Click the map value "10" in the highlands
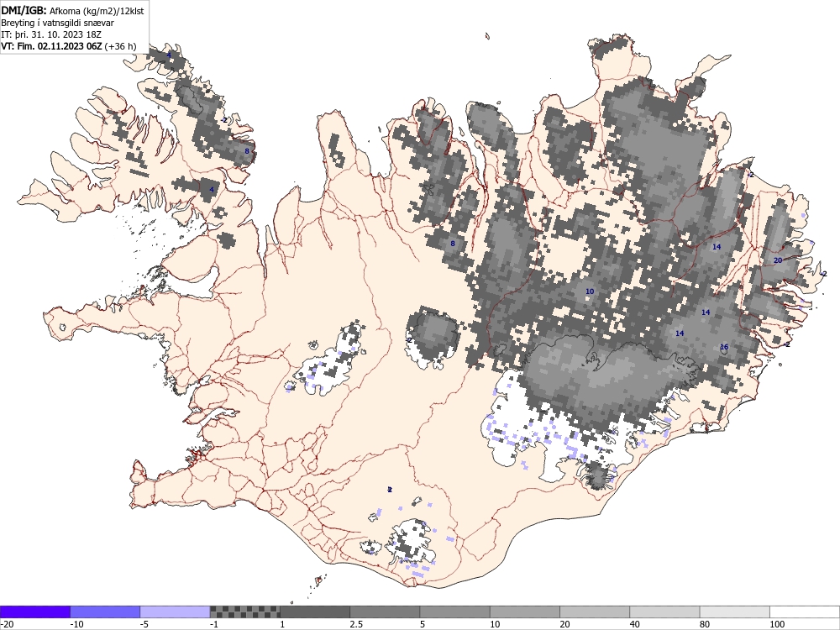Screen dimensions: 840x630 coord(590,291)
